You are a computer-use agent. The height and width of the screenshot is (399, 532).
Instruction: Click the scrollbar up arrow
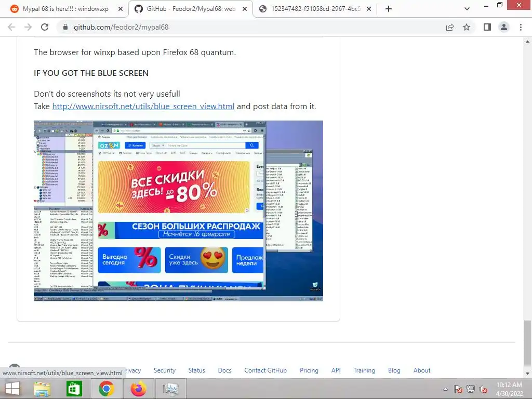(527, 42)
